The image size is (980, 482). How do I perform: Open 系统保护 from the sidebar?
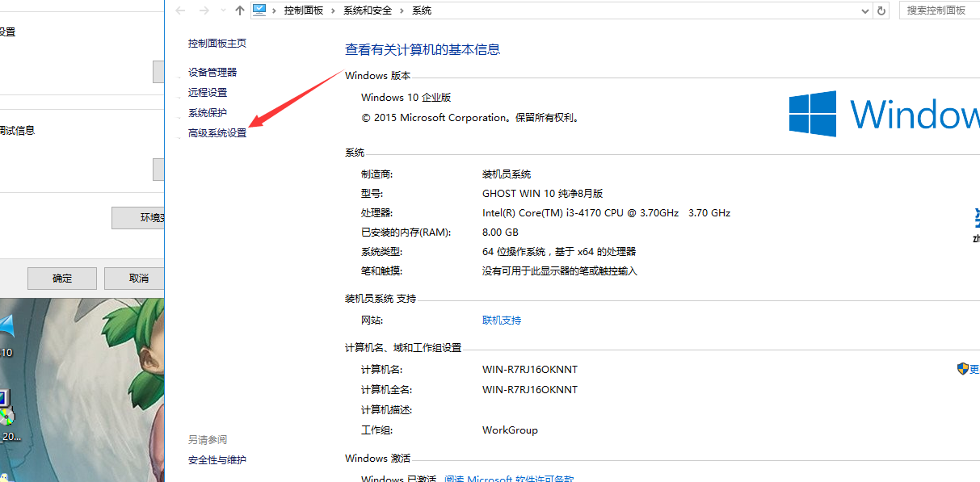[208, 113]
